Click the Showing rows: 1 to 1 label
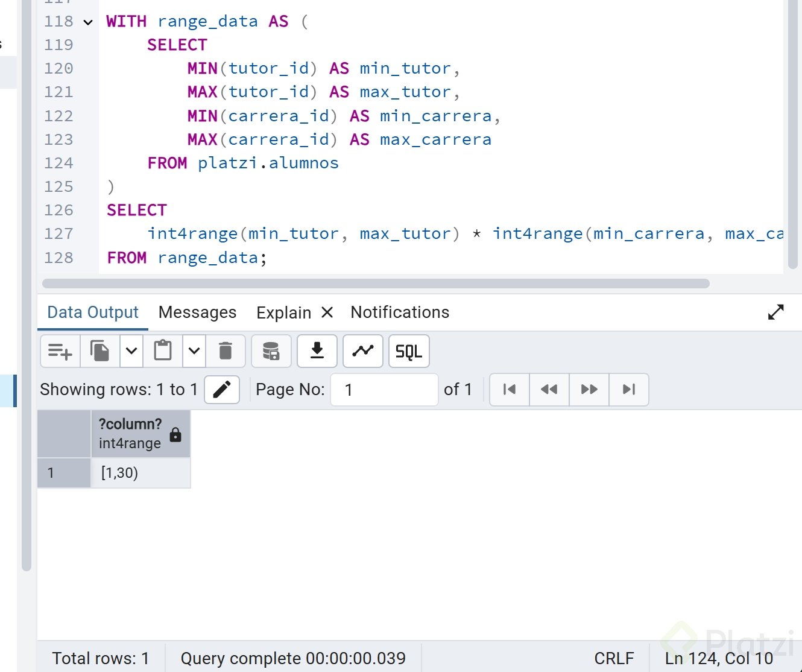Viewport: 802px width, 672px height. pos(119,390)
